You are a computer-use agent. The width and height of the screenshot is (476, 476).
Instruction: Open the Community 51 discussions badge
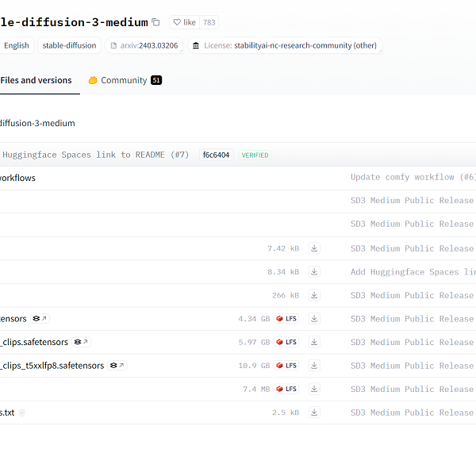pos(156,80)
